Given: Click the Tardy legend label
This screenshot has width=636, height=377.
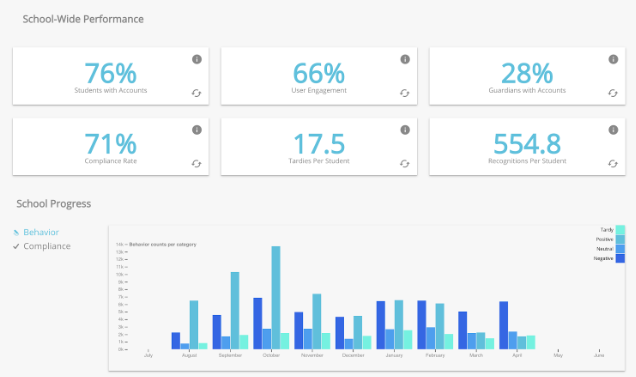Looking at the screenshot, I should click(x=607, y=230).
